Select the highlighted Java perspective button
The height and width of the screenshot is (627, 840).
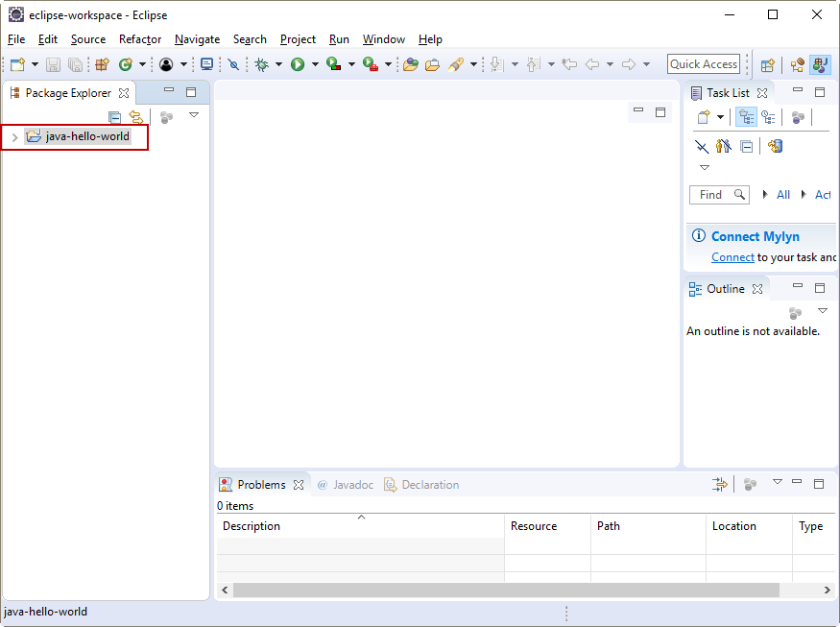[x=820, y=65]
